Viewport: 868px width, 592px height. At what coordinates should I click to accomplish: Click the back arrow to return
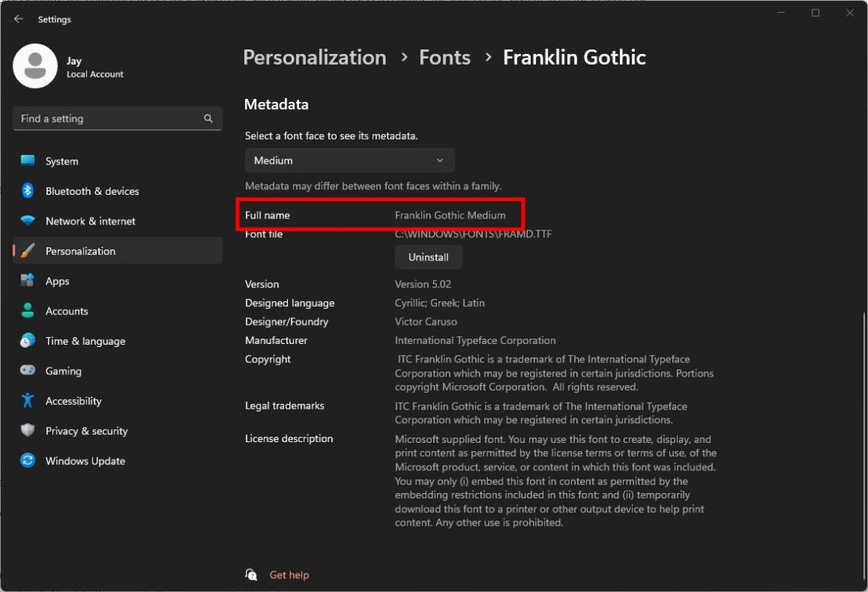pos(18,19)
